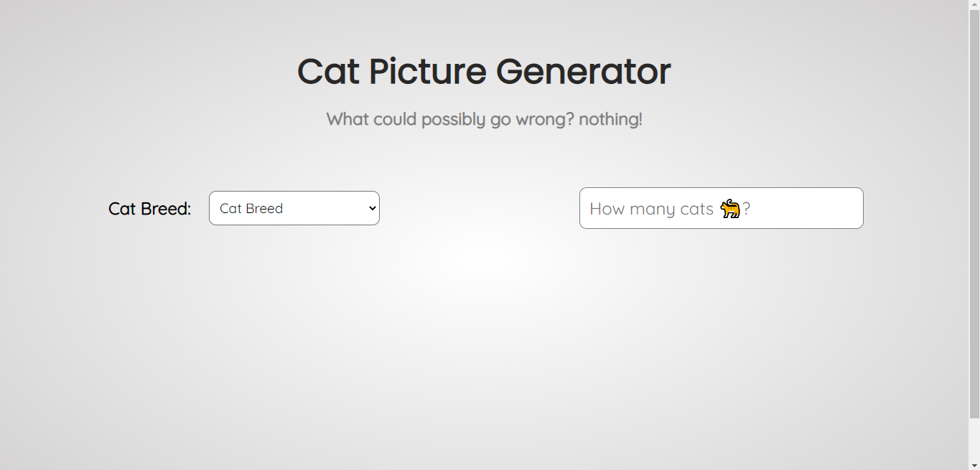The height and width of the screenshot is (470, 980).
Task: Click the yellow cat graphic in the placeholder
Action: point(729,209)
